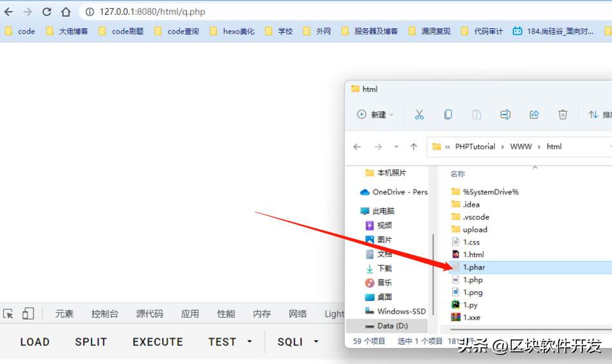The width and height of the screenshot is (612, 364).
Task: Open the code查询 bookmark folder
Action: tap(177, 31)
